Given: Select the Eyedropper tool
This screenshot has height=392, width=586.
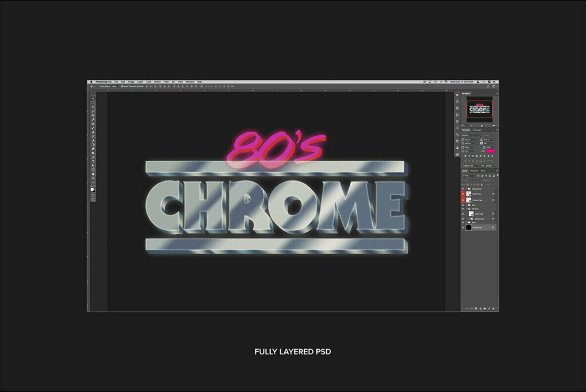Looking at the screenshot, I should click(93, 120).
